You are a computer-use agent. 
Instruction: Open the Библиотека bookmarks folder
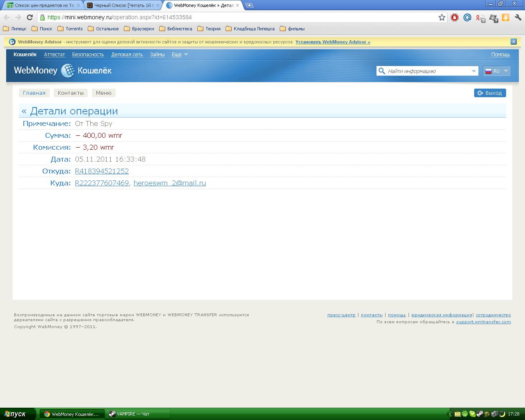176,29
